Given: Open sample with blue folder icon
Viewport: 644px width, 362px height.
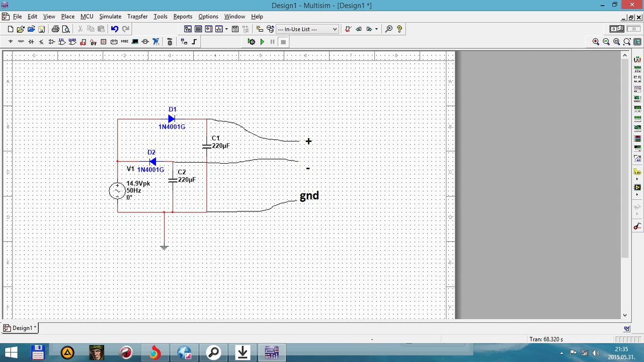Looking at the screenshot, I should [x=31, y=29].
